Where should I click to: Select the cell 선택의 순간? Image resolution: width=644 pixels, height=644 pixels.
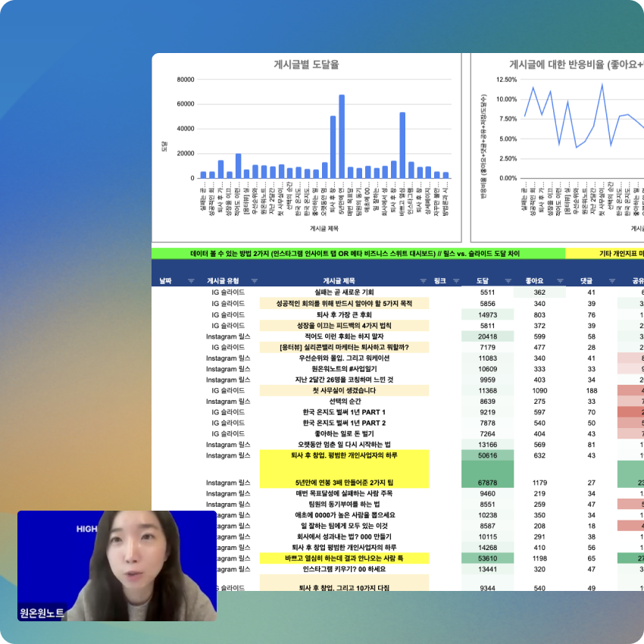344,402
